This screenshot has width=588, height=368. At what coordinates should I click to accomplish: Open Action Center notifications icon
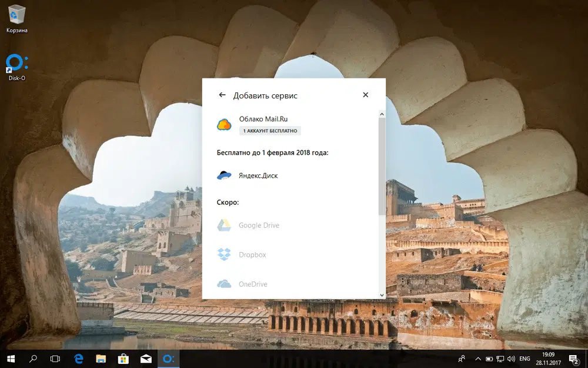[573, 359]
